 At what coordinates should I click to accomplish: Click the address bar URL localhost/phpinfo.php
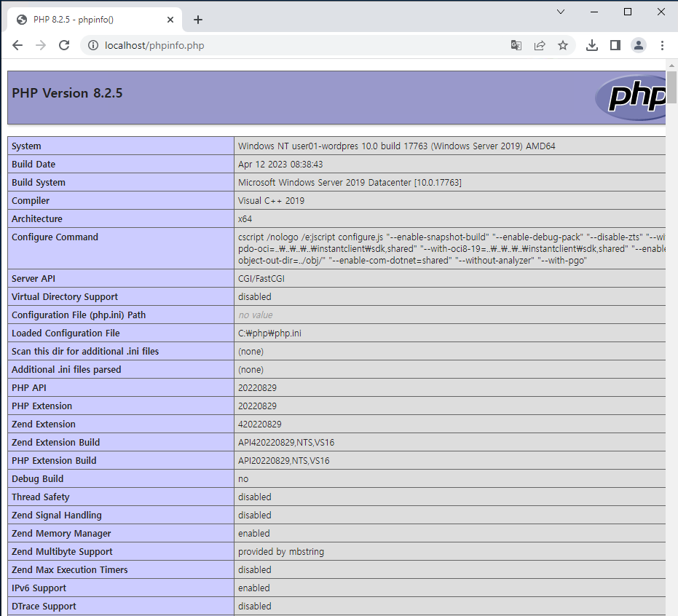point(154,45)
